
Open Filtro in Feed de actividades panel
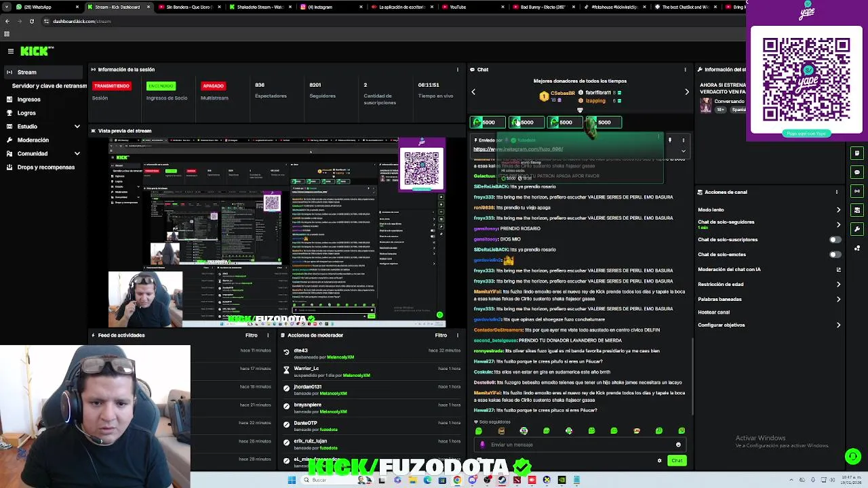[x=251, y=335]
